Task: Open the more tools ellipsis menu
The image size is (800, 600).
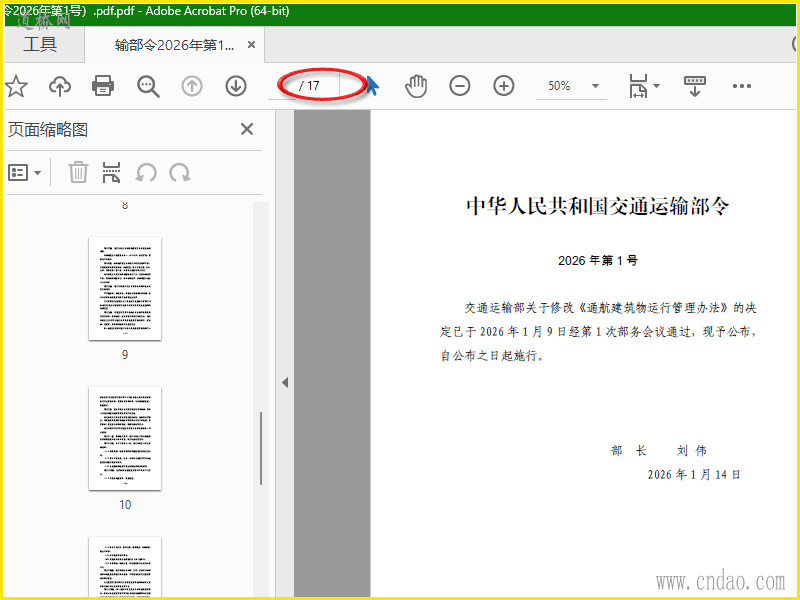Action: pos(741,86)
